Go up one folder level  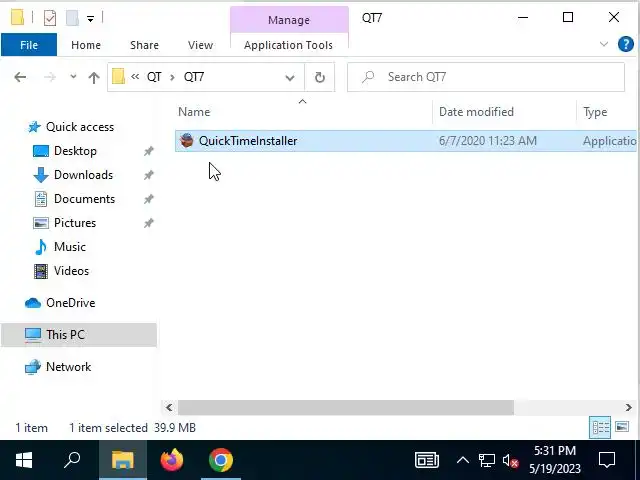pyautogui.click(x=94, y=77)
